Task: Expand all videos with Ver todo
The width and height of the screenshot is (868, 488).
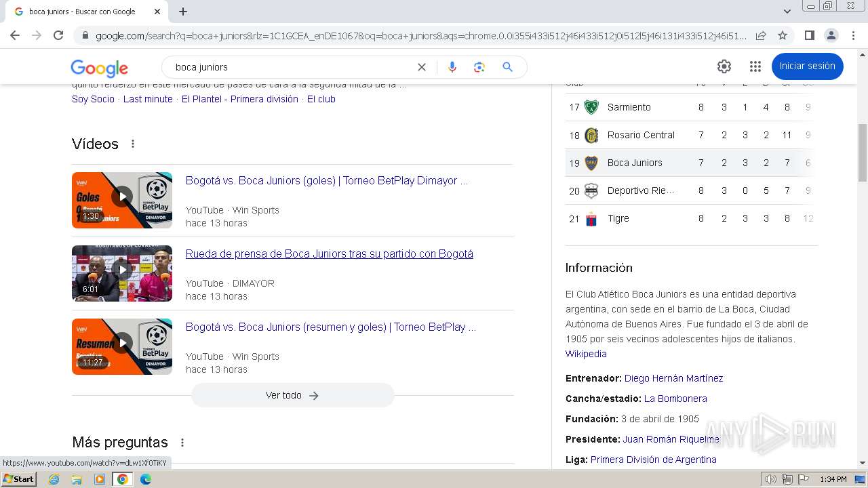Action: (x=292, y=395)
